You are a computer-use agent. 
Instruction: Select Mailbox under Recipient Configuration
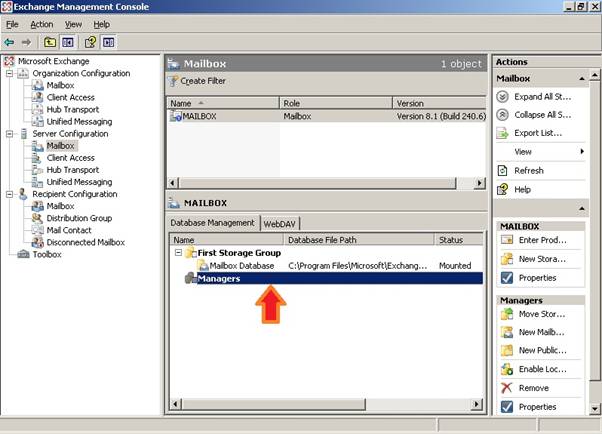60,206
